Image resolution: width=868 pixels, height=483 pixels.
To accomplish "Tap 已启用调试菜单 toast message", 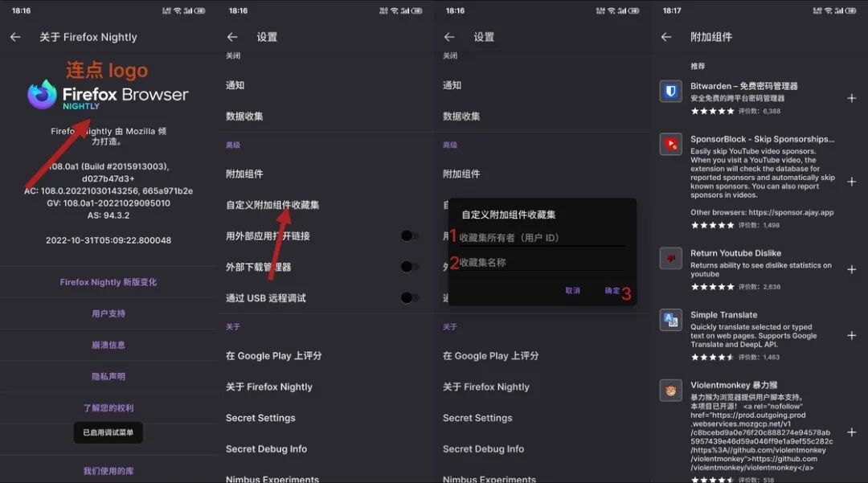I will 108,432.
